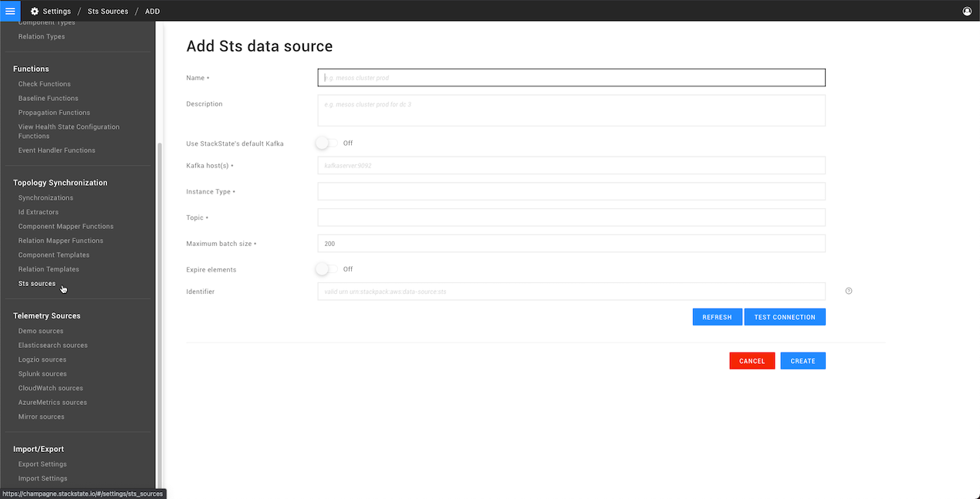Focus the Instance Type field
Viewport: 980px width, 499px height.
click(571, 191)
